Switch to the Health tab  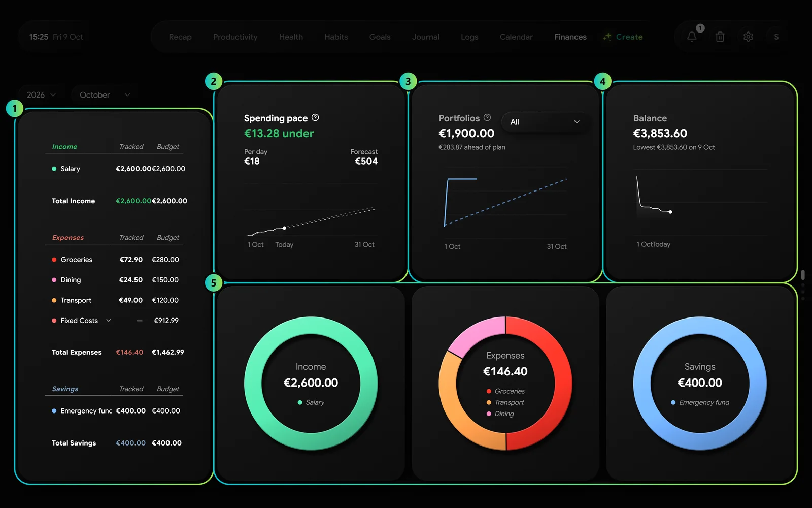291,37
